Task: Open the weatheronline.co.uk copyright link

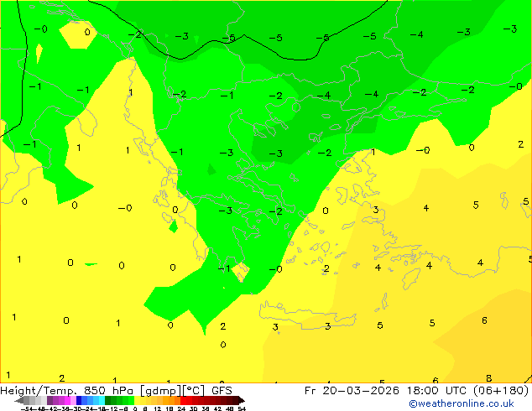Action: [x=462, y=403]
